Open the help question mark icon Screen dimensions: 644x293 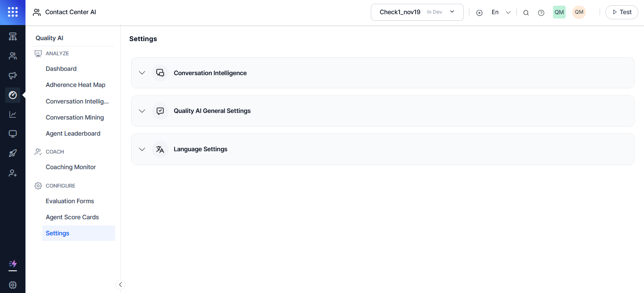[x=541, y=13]
